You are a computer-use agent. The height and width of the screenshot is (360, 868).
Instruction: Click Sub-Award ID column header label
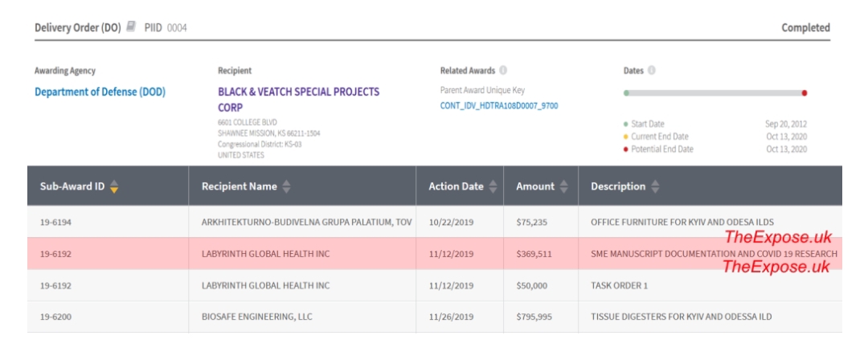pyautogui.click(x=72, y=186)
